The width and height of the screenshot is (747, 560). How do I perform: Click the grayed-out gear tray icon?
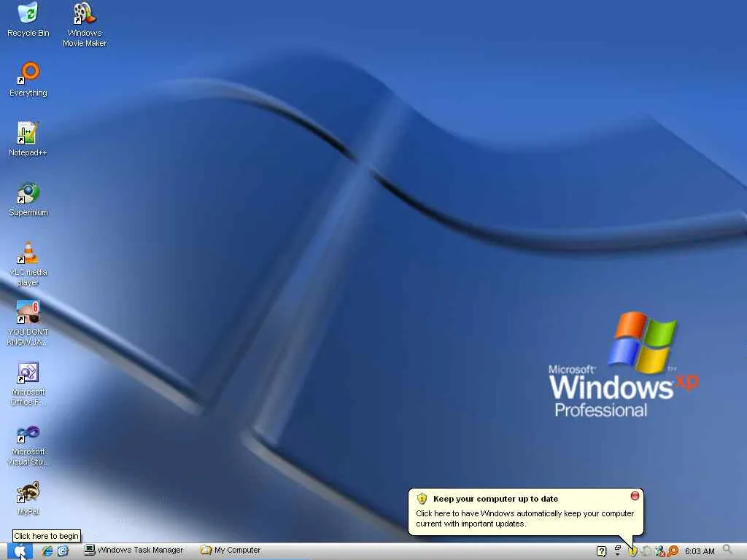[646, 551]
